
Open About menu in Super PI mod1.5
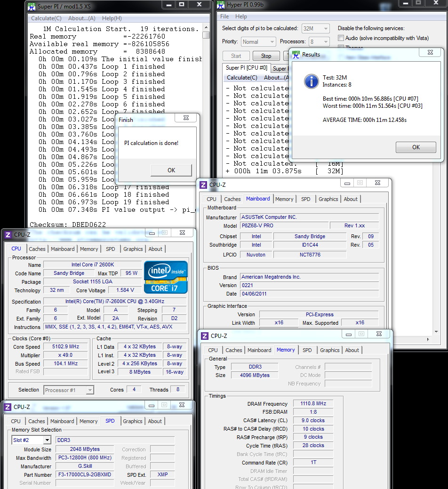pyautogui.click(x=82, y=18)
